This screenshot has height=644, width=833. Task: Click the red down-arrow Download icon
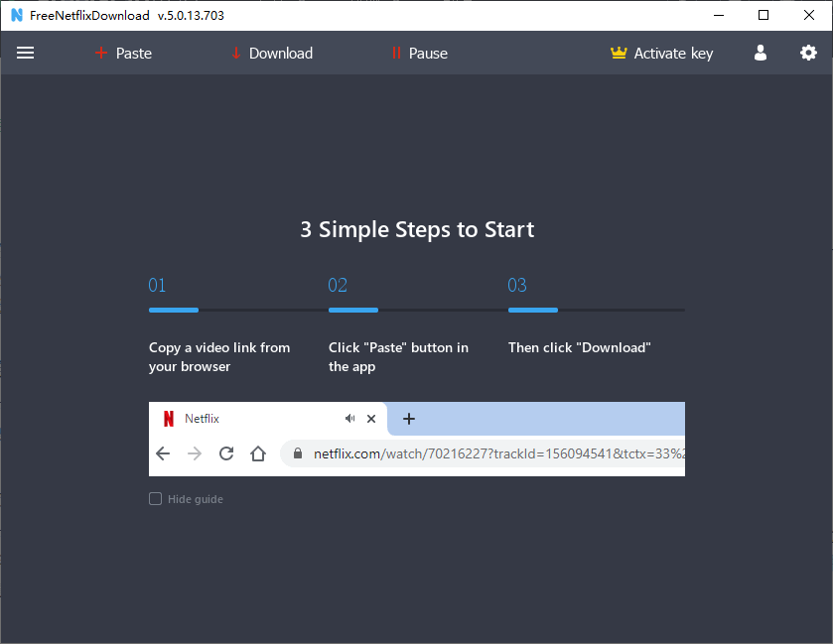pyautogui.click(x=236, y=54)
